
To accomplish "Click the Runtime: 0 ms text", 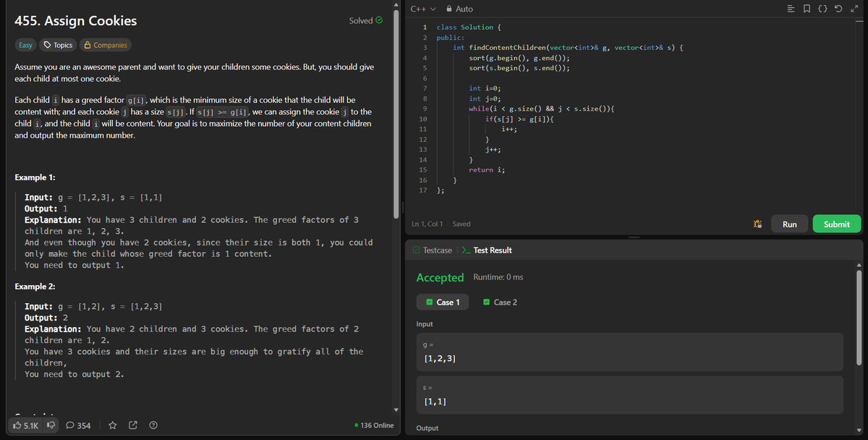I will pos(498,277).
